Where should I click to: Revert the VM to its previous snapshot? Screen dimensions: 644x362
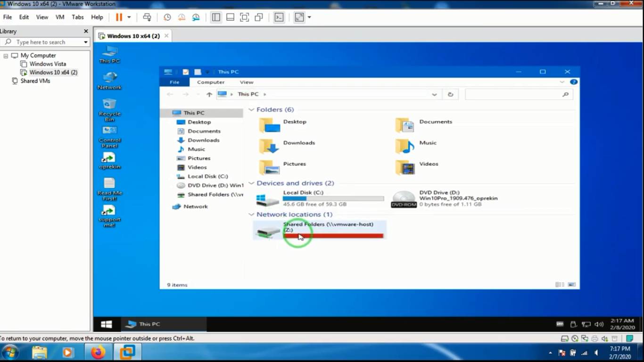pos(182,17)
